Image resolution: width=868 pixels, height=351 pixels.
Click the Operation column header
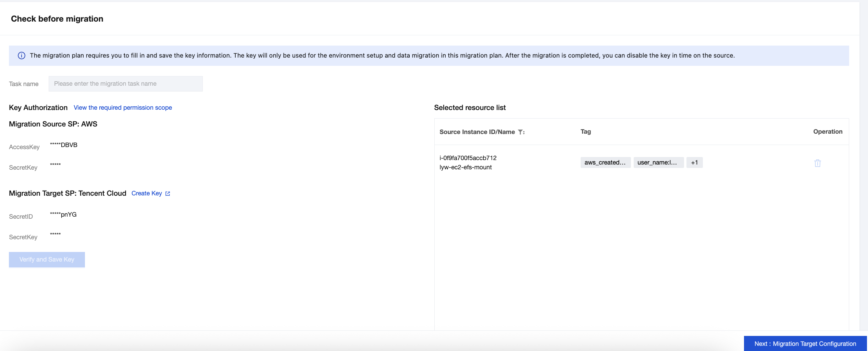pyautogui.click(x=828, y=132)
